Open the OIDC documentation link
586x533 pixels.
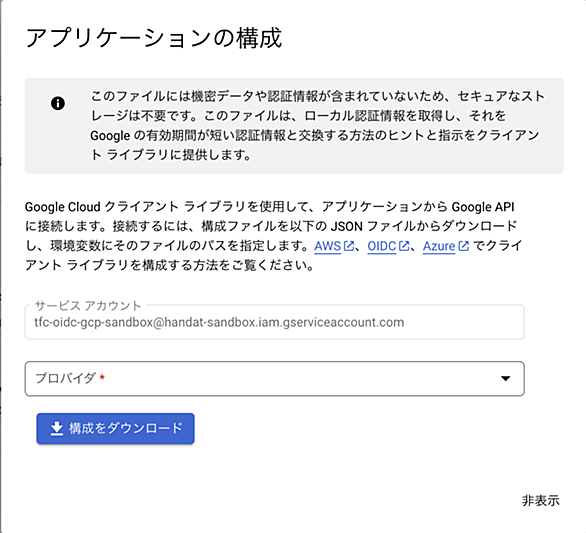[382, 246]
